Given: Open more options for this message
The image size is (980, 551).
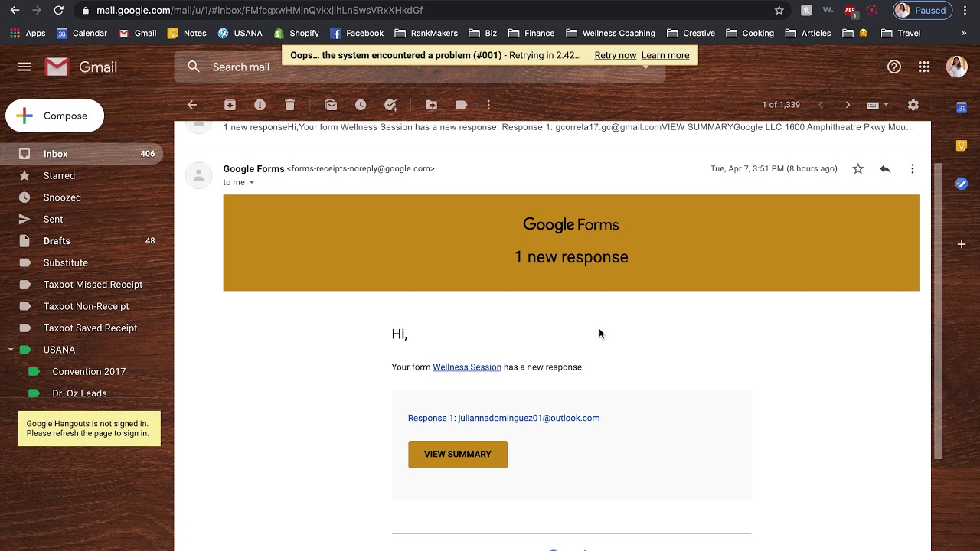Looking at the screenshot, I should pos(912,169).
